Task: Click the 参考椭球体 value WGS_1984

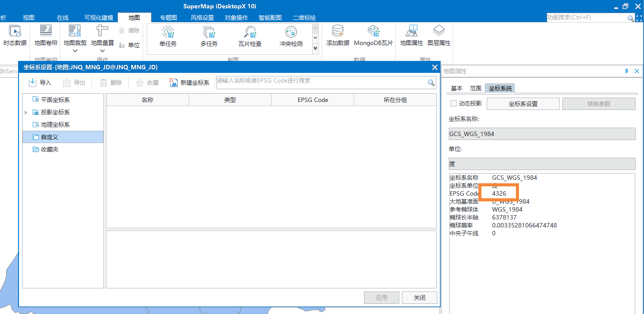Action: (507, 209)
